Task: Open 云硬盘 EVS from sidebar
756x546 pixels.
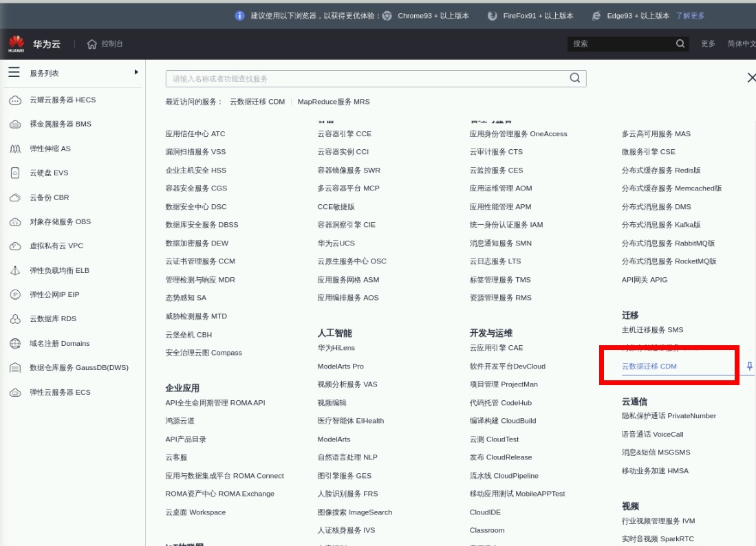Action: [49, 173]
